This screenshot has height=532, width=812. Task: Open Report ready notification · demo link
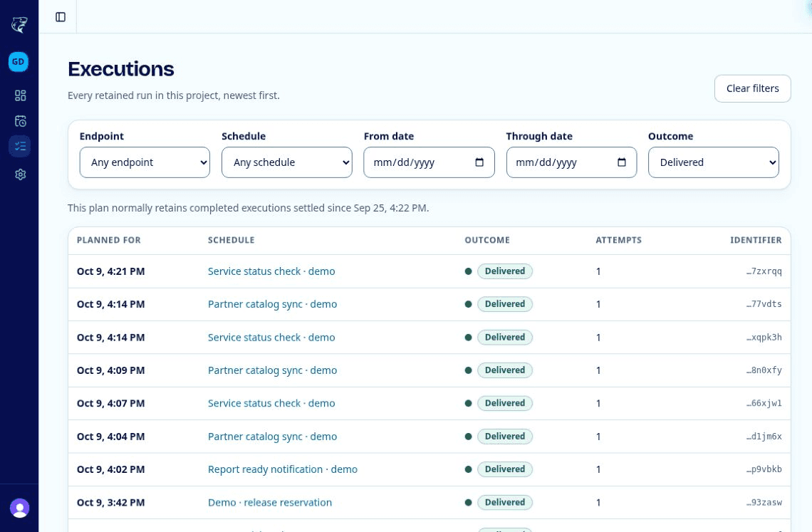[x=283, y=469]
